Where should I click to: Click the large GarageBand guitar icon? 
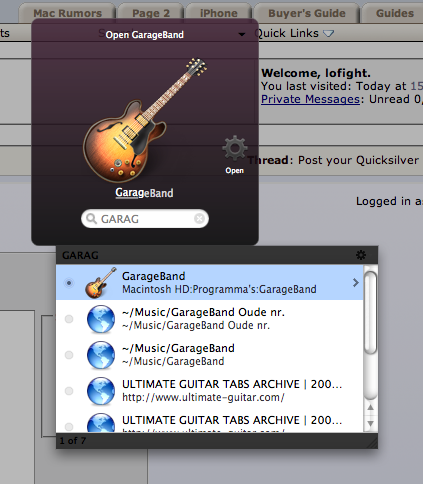point(145,120)
